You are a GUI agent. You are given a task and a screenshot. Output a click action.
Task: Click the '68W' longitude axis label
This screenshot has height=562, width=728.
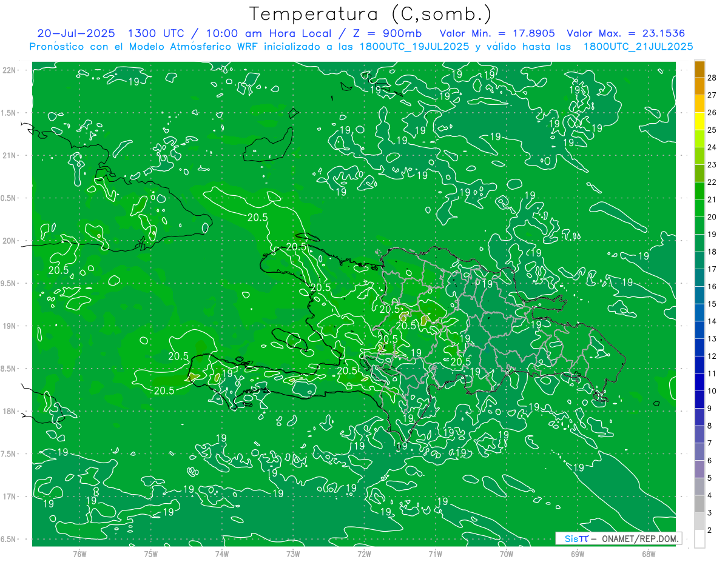[649, 554]
